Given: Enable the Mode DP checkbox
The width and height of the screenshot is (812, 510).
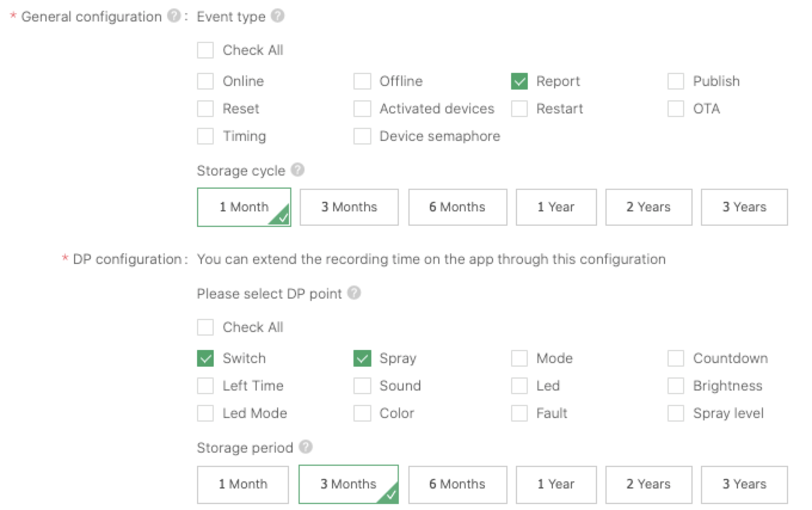Looking at the screenshot, I should pyautogui.click(x=519, y=358).
